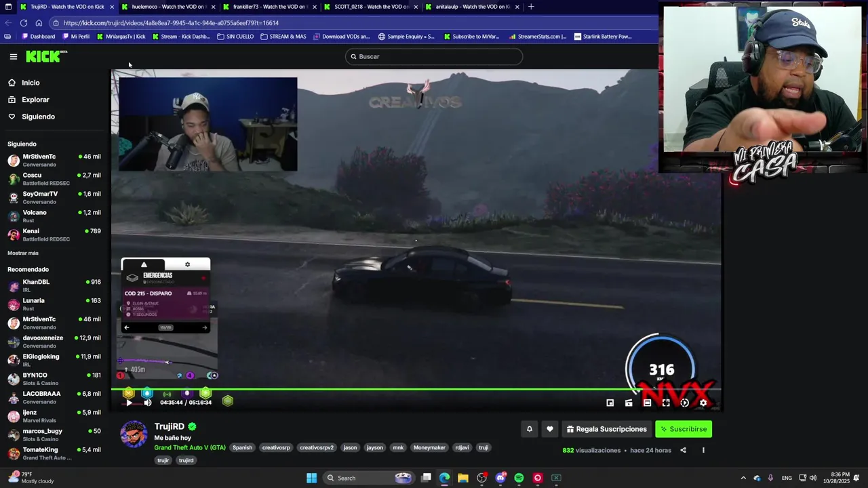This screenshot has height=488, width=868.
Task: Open Discord from the taskbar
Action: (x=500, y=478)
